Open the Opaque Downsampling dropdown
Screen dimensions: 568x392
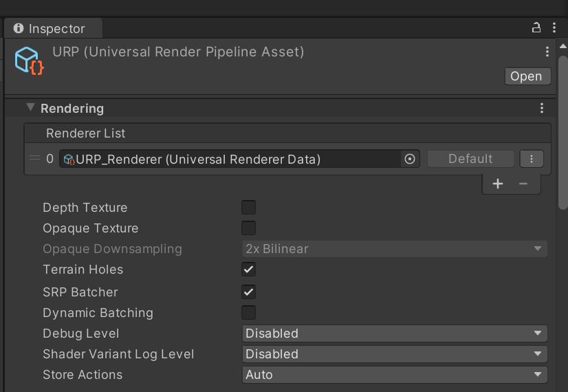395,249
